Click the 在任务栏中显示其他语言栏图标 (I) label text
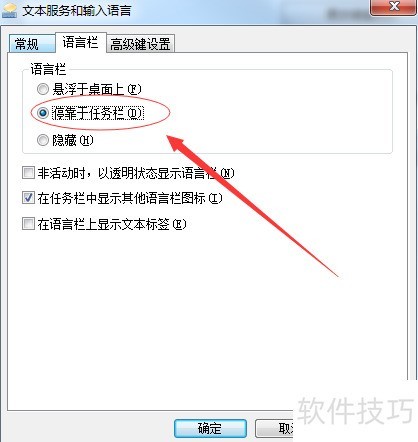The width and height of the screenshot is (418, 442). [x=130, y=198]
